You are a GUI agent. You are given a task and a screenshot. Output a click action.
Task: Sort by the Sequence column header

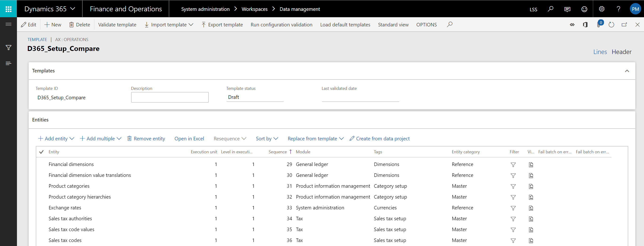point(278,152)
